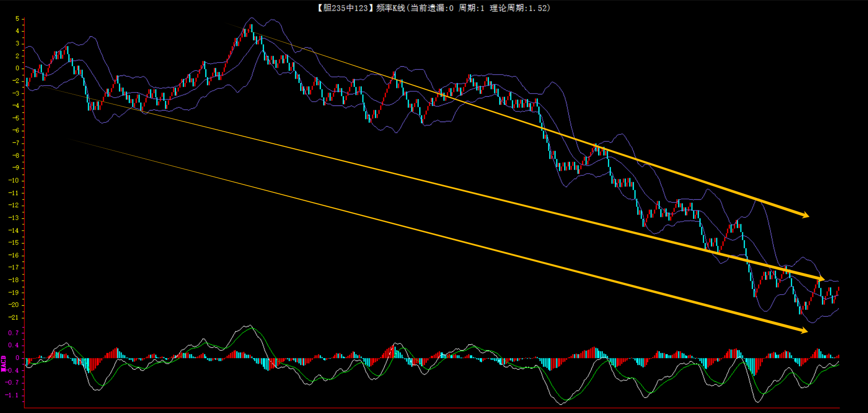The height and width of the screenshot is (413, 868).
Task: Click the 0.4 label on MACD axis
Action: (x=13, y=345)
